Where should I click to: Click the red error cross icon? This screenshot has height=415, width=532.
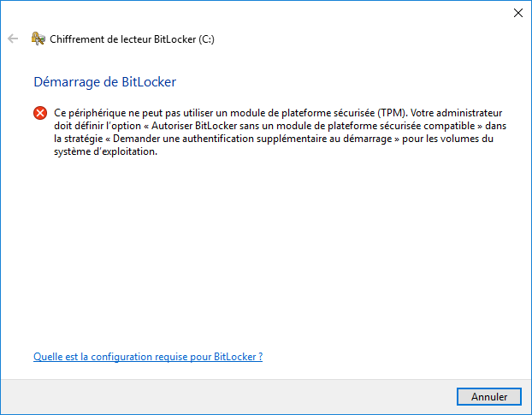click(40, 113)
